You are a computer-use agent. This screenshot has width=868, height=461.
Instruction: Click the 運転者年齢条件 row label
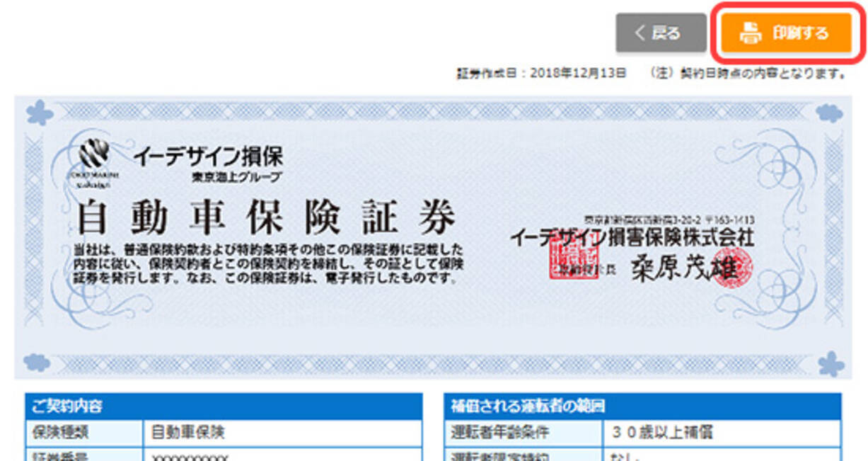(x=523, y=433)
